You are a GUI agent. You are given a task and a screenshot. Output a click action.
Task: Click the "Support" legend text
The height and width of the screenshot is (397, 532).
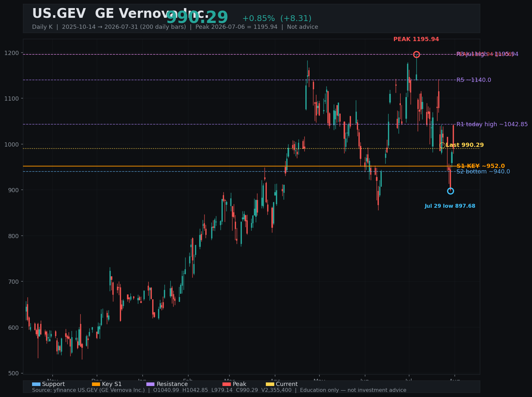pos(53,384)
